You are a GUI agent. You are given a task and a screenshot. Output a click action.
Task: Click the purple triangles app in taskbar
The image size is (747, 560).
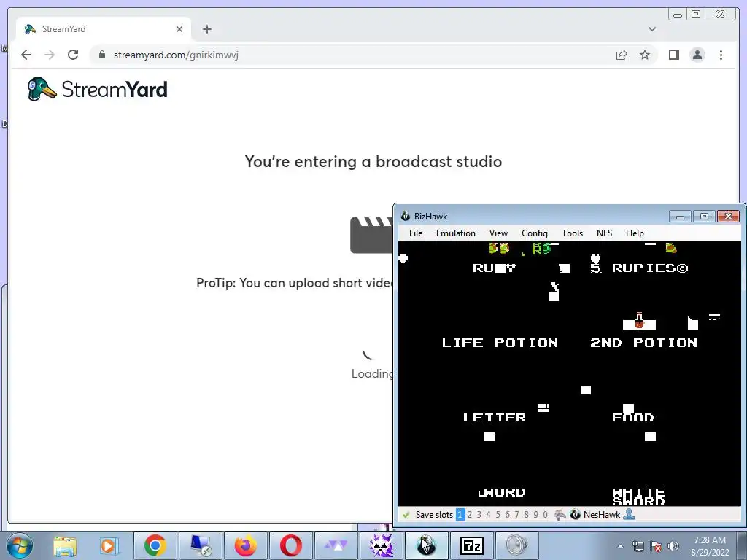pos(336,545)
